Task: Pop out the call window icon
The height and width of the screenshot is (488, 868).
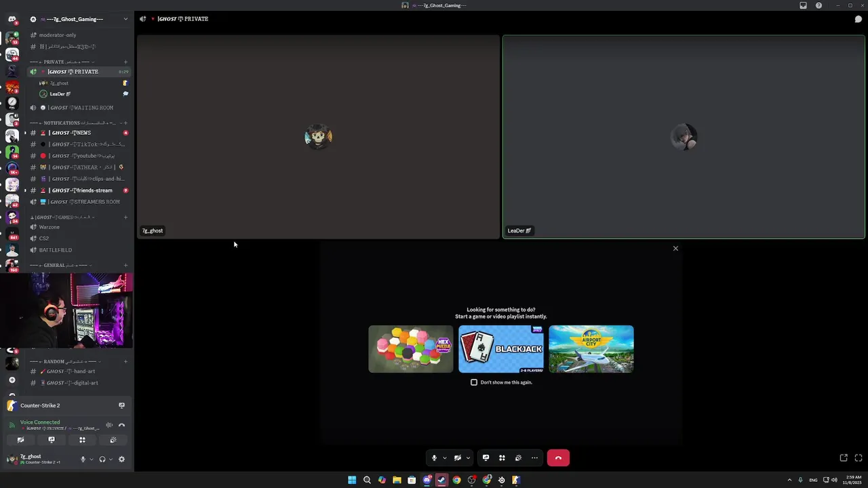Action: (x=844, y=458)
